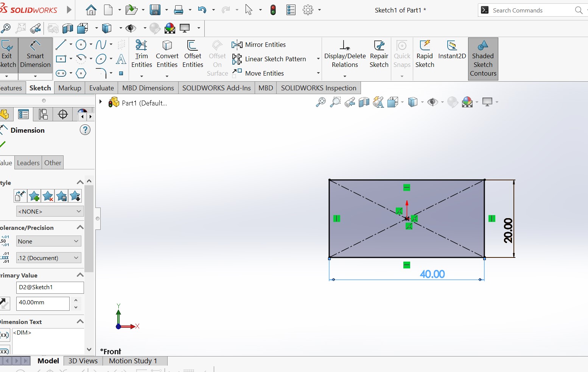588x372 pixels.
Task: Toggle Shaded Sketch Contours
Action: tap(483, 59)
